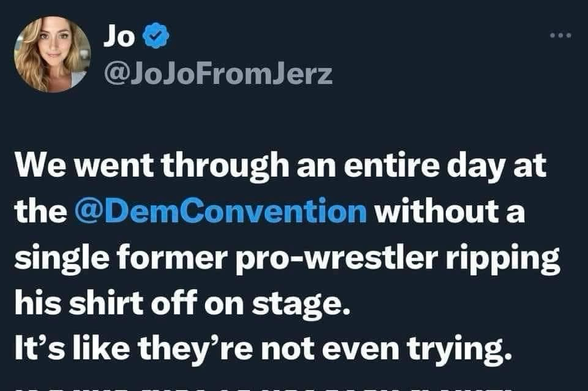Click the line "single former pro-wrestler ripping"
588x391 pixels.
[x=287, y=258]
